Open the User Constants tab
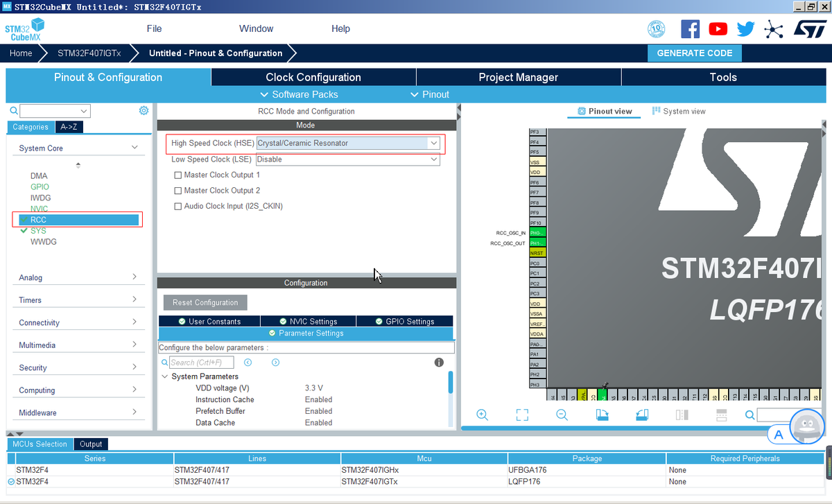 coord(209,322)
